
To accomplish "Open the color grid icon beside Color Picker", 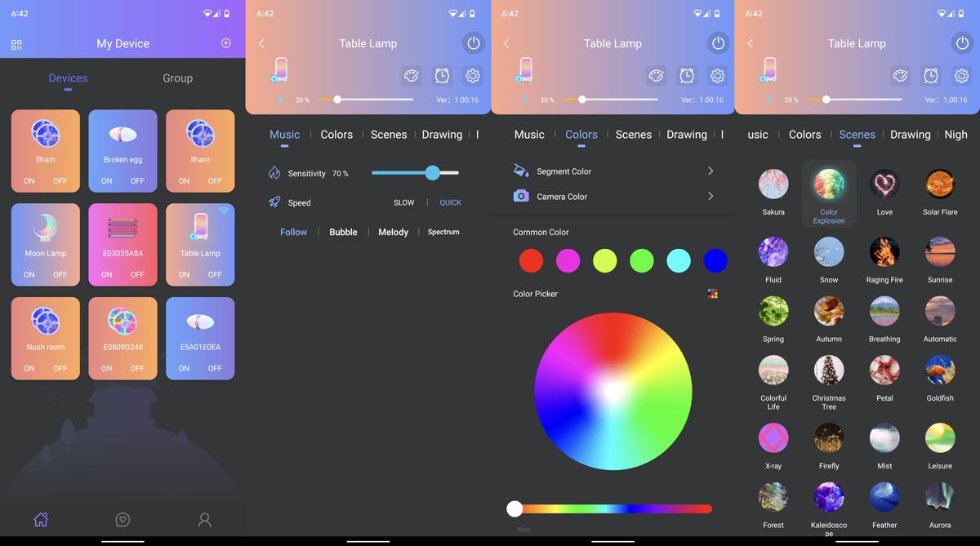I will 713,294.
